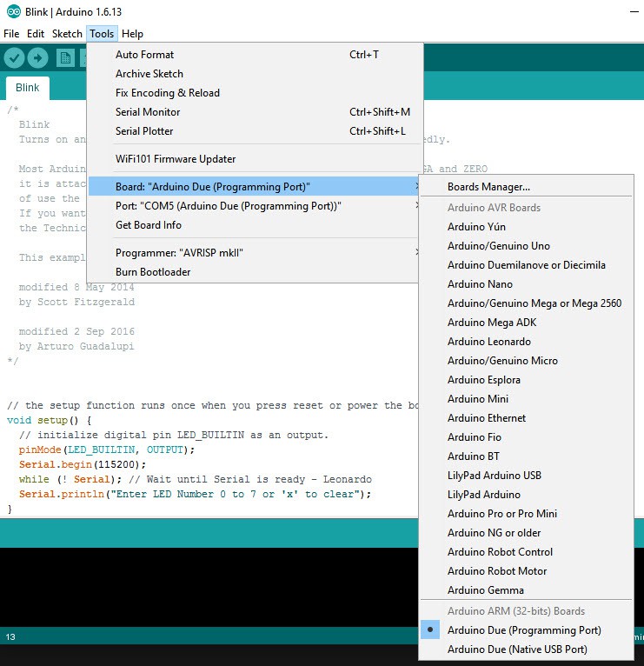644x666 pixels.
Task: Select Arduino Esplora
Action: pyautogui.click(x=527, y=379)
